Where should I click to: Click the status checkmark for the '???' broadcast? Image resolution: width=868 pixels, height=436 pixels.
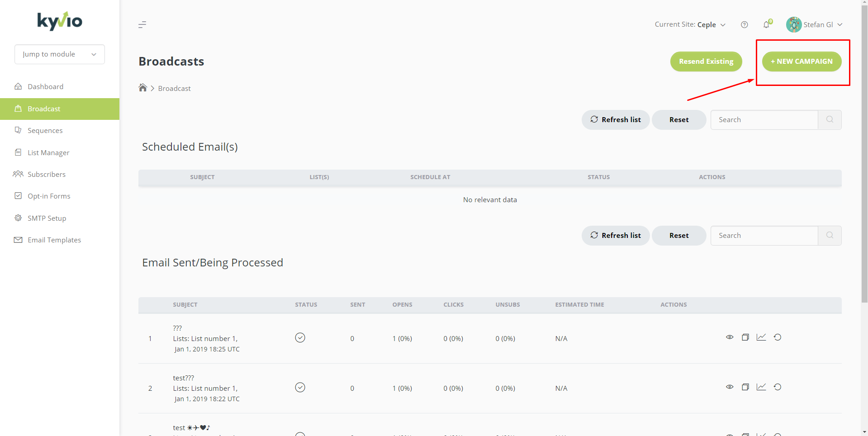point(300,338)
